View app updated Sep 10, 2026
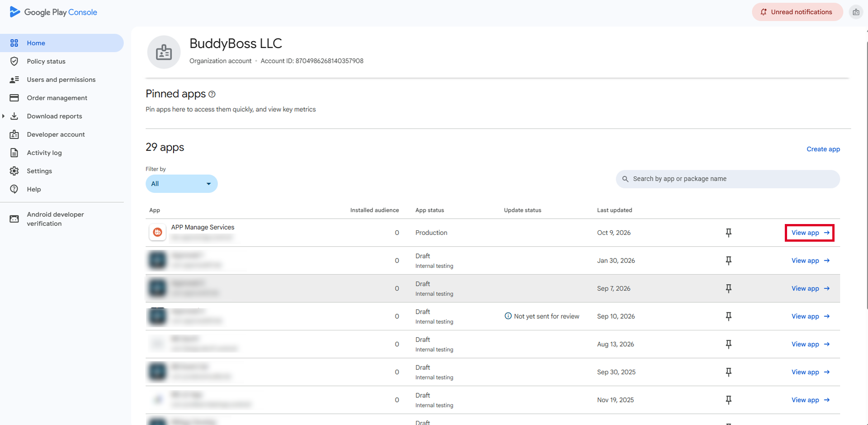 810,316
